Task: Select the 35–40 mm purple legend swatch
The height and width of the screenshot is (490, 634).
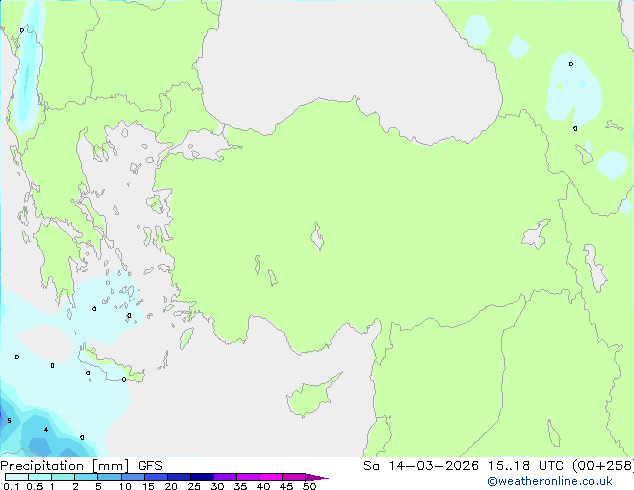Action: [x=247, y=477]
